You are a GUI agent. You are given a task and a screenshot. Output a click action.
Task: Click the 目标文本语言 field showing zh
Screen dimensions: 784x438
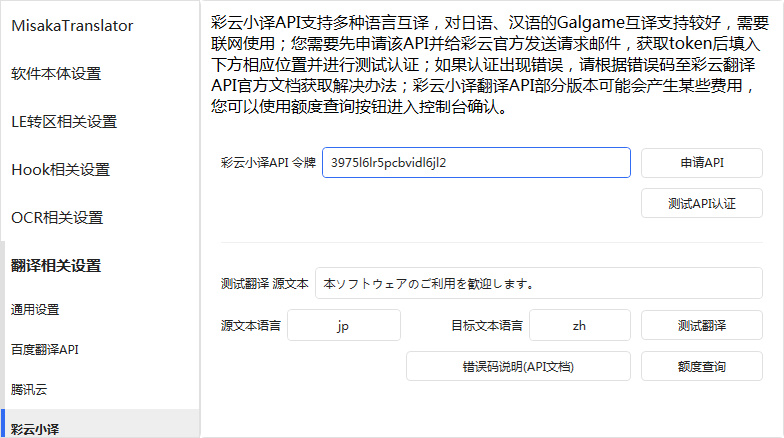click(x=579, y=326)
